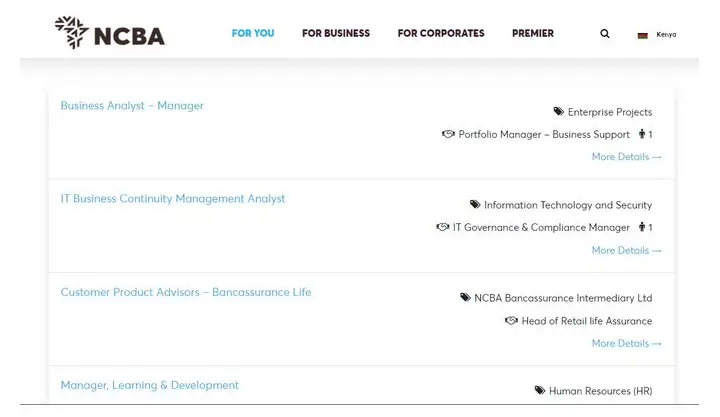Click the tag icon beside Enterprise Projects

tap(558, 111)
